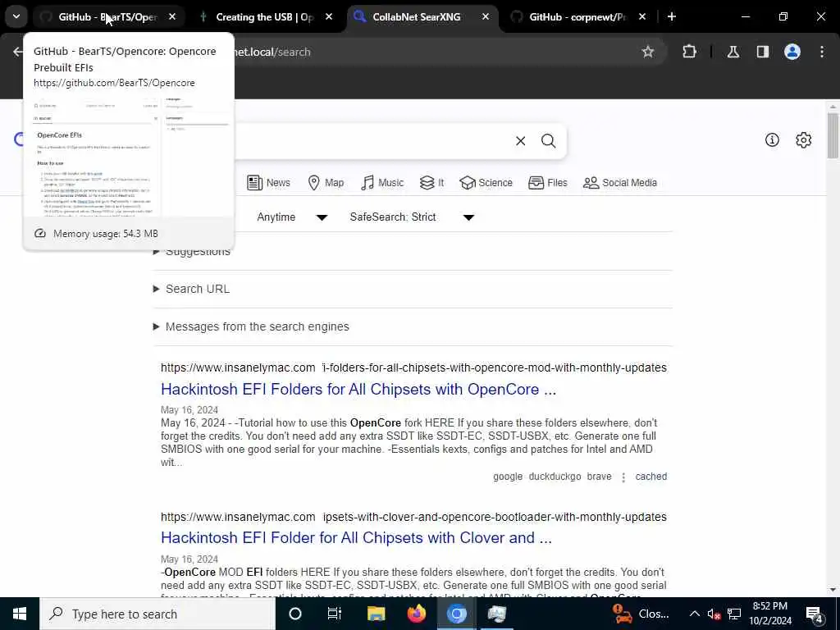Image resolution: width=840 pixels, height=630 pixels.
Task: Show hidden system tray icons
Action: coord(694,614)
